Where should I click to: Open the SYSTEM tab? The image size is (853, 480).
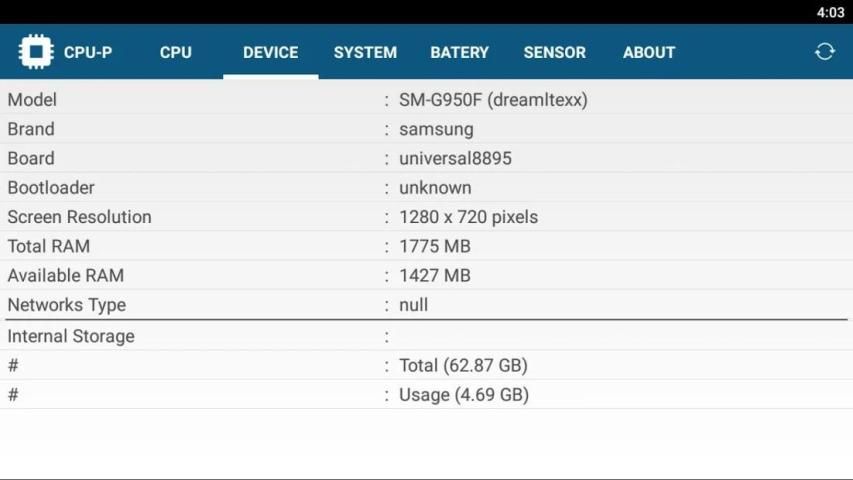point(365,52)
